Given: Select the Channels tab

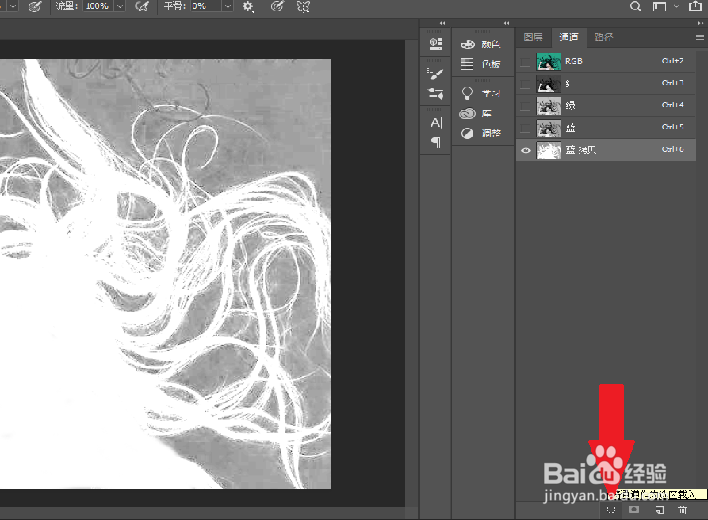Looking at the screenshot, I should click(x=569, y=37).
